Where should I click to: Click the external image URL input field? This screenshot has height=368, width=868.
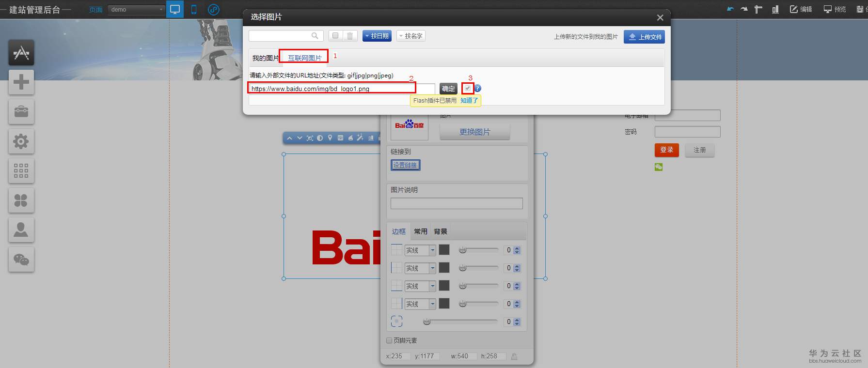pos(342,89)
